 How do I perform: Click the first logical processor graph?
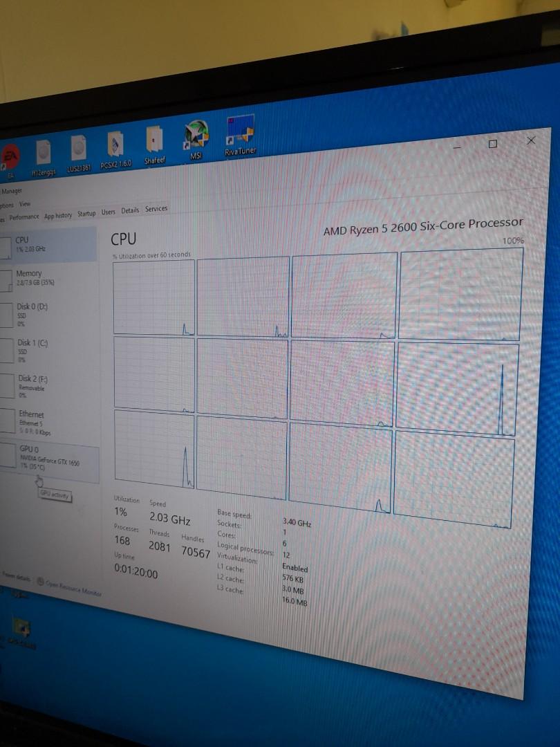pyautogui.click(x=153, y=297)
